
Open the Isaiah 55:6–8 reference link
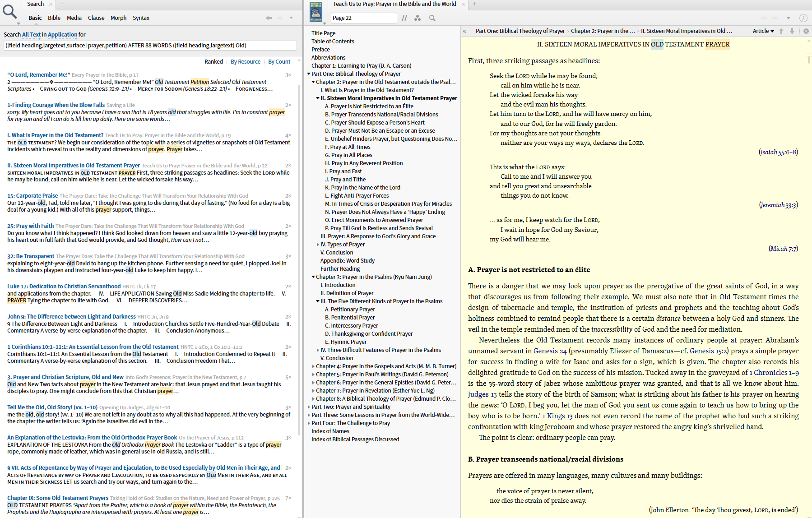[779, 152]
